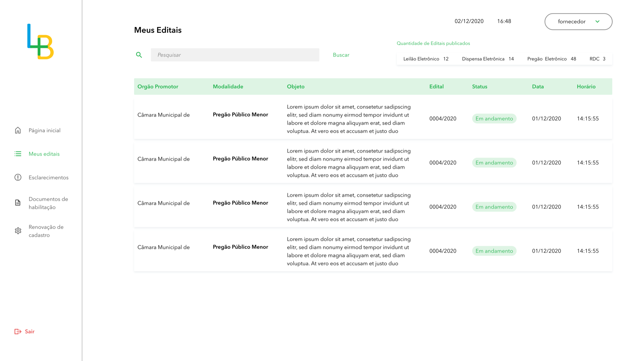Click the Horário column header
Viewport: 644px width, 361px height.
click(586, 86)
